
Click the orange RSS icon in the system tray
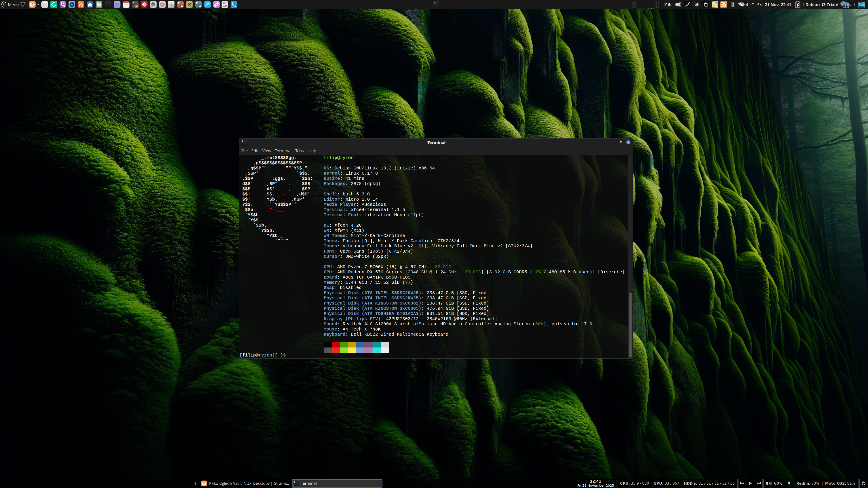[x=723, y=5]
